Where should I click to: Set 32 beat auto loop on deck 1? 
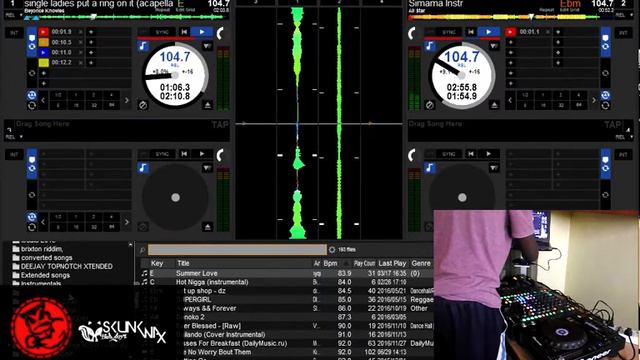[93, 105]
